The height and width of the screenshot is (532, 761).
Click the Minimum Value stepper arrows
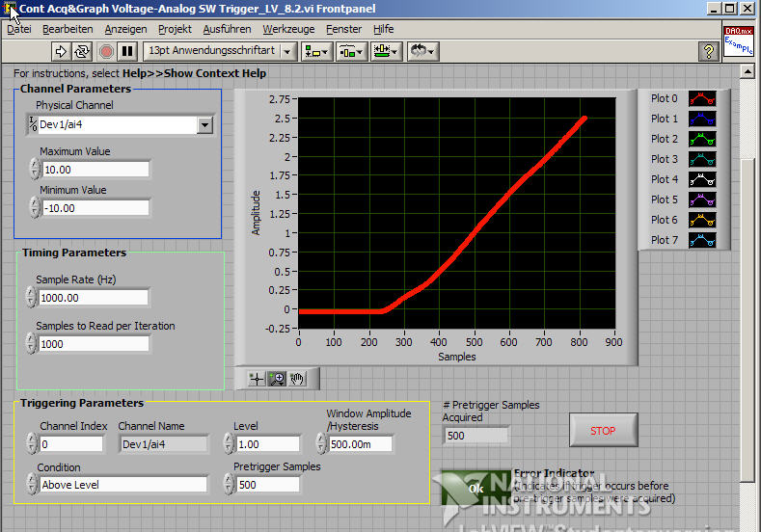click(x=35, y=207)
